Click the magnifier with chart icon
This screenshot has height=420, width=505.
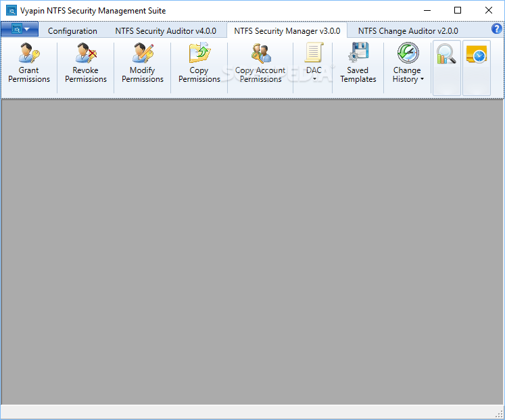pos(446,54)
